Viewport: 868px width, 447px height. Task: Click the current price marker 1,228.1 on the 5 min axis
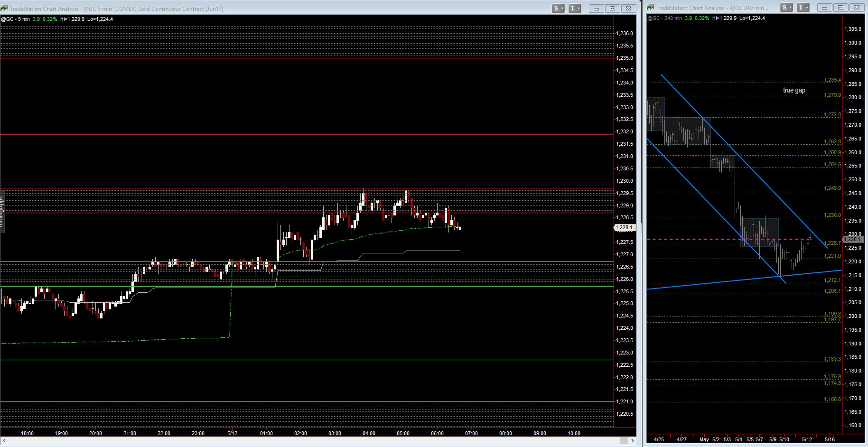point(624,228)
